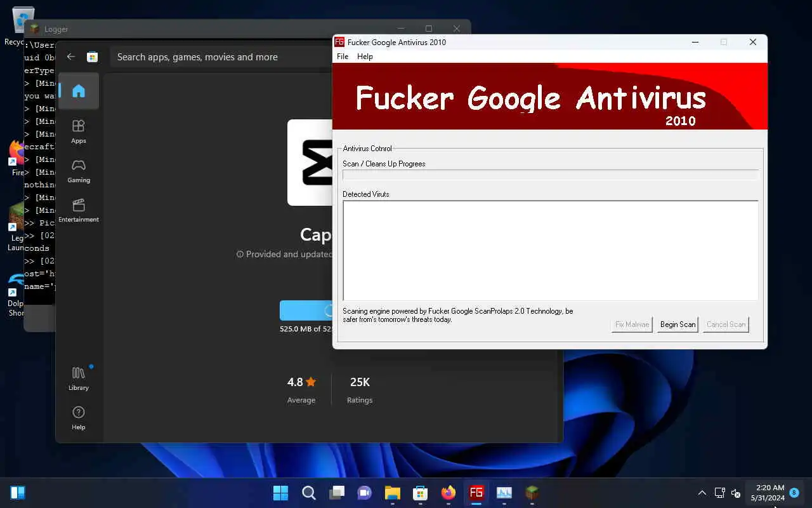812x508 pixels.
Task: Switch to Minecraft block taskbar icon
Action: (x=532, y=493)
